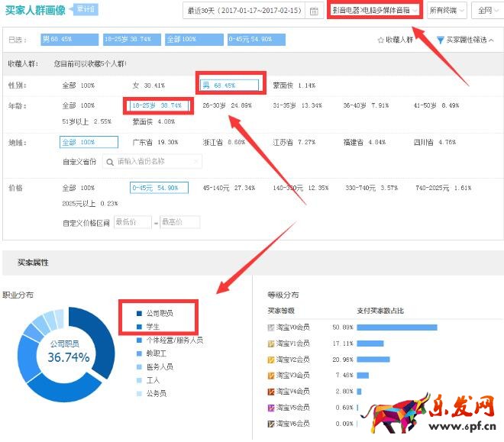Click the 淘宝V2会员 level badge icon

pyautogui.click(x=270, y=360)
